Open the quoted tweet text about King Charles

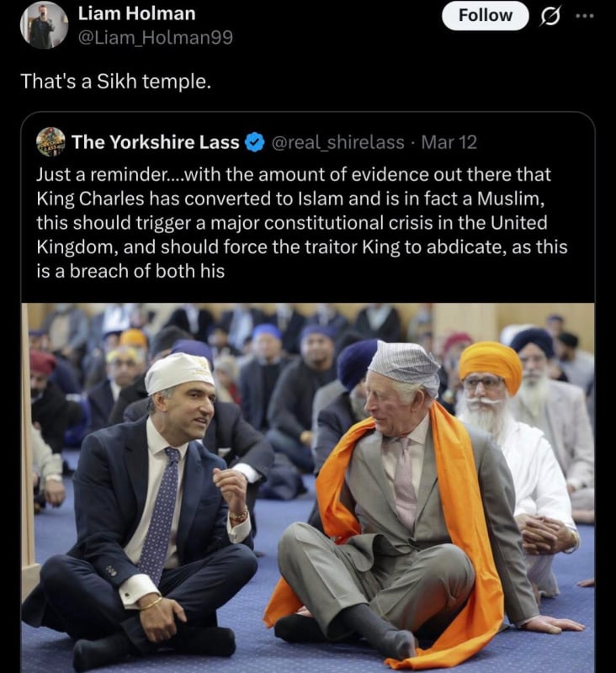[302, 223]
